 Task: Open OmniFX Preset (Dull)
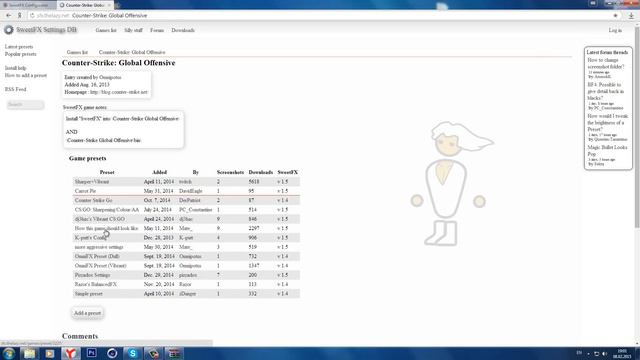97,256
